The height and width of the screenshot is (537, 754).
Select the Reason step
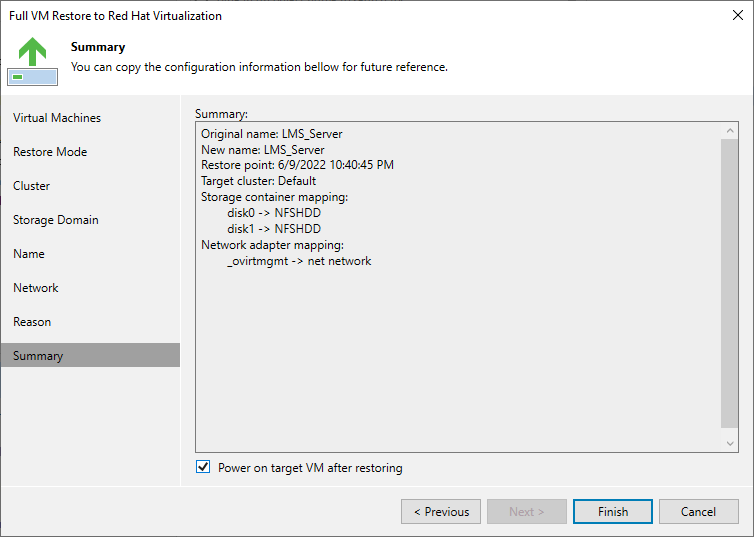click(x=32, y=322)
